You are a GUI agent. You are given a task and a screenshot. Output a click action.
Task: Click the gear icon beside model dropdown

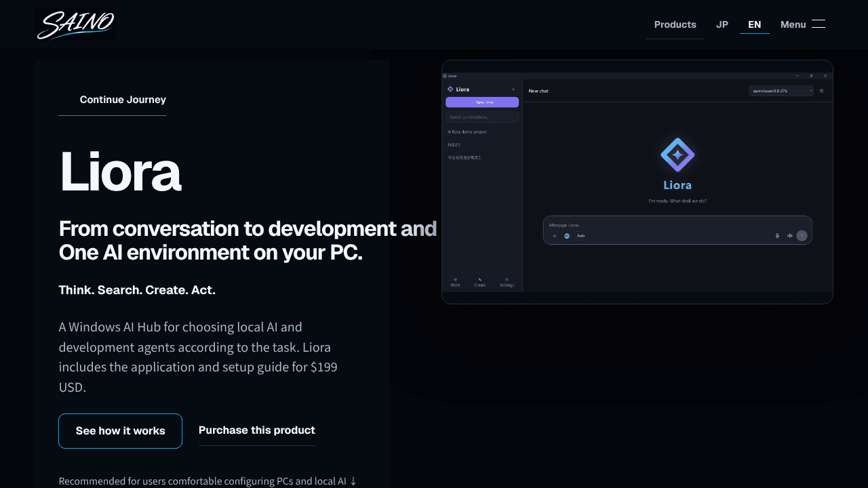(x=821, y=91)
